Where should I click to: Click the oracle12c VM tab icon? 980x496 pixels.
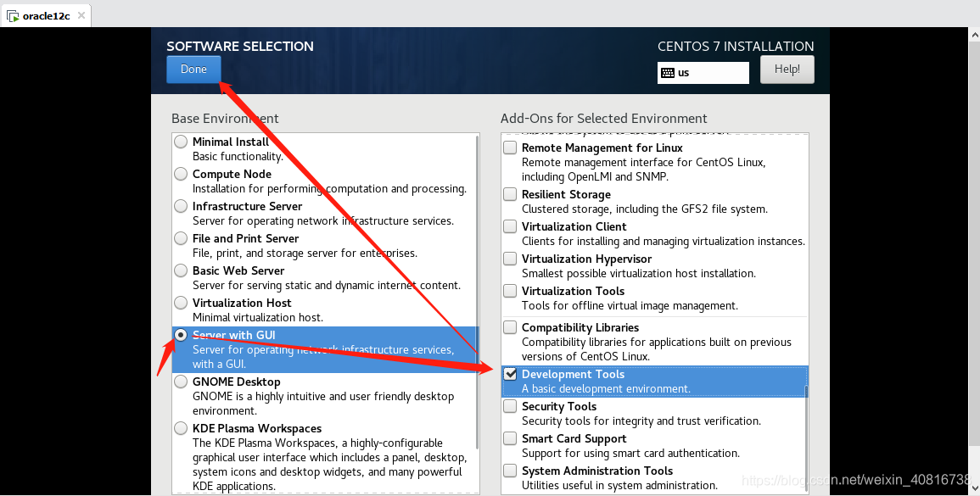coord(13,16)
